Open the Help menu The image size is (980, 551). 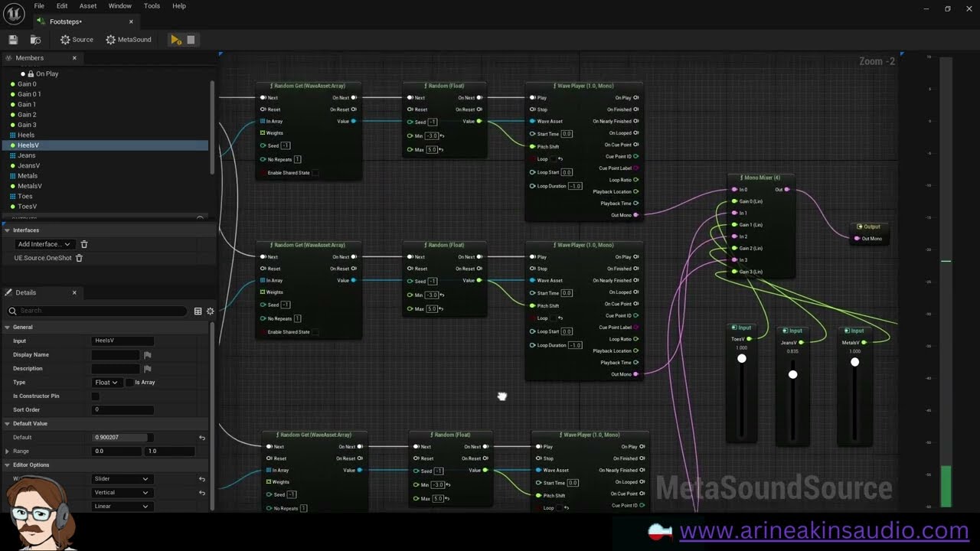pyautogui.click(x=179, y=6)
